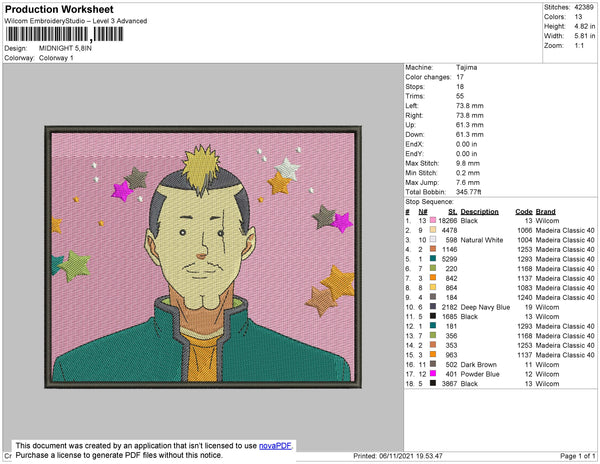The image size is (600, 464).
Task: Select the black swatch in stop row 18
Action: point(433,384)
